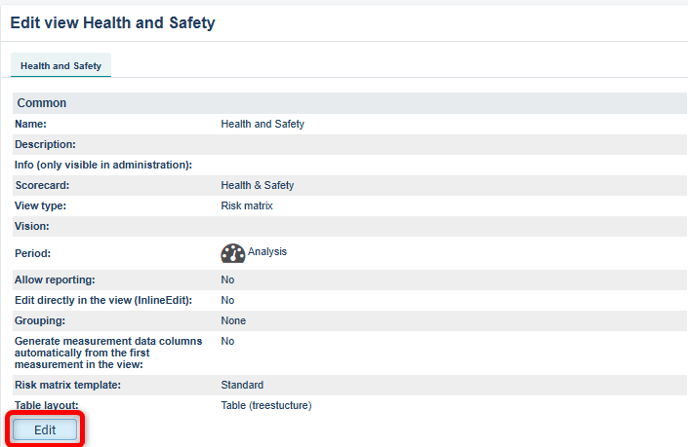Click No for generate measurement data columns
This screenshot has height=447, width=688.
(227, 341)
